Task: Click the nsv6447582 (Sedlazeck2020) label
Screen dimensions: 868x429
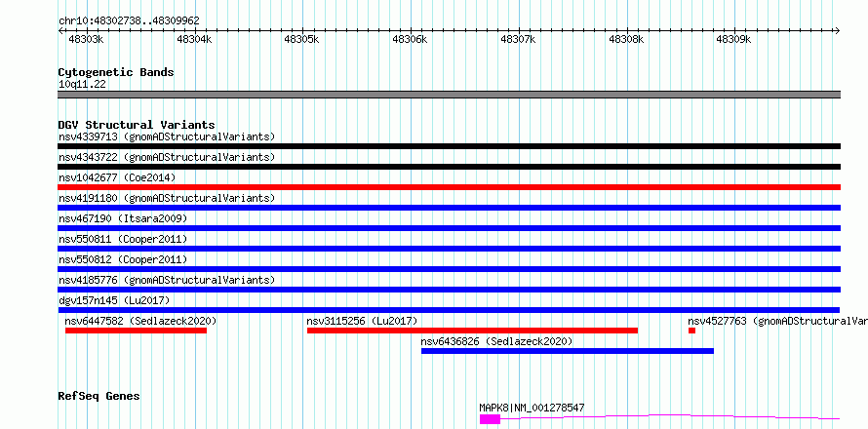Action: pyautogui.click(x=140, y=321)
